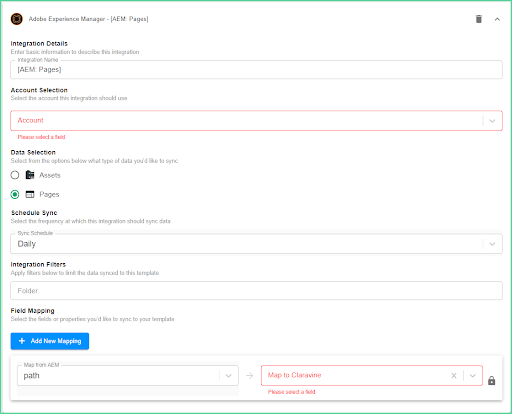Select the Assets radio button
This screenshot has height=414, width=512.
pyautogui.click(x=15, y=175)
